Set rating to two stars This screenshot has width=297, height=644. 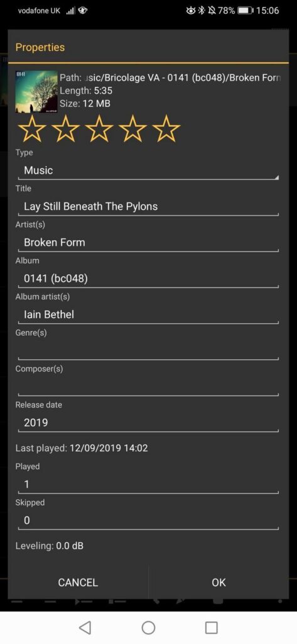coord(66,128)
